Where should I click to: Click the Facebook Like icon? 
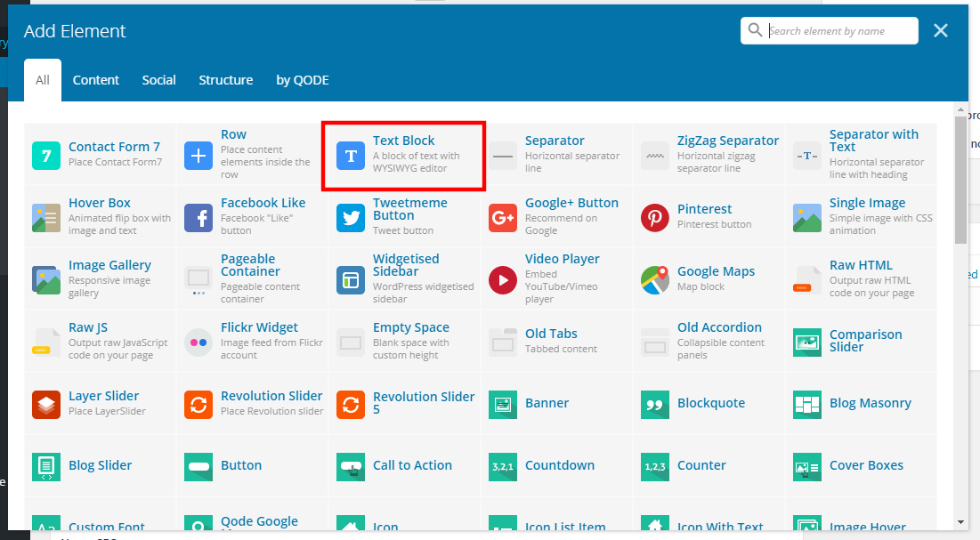(198, 217)
